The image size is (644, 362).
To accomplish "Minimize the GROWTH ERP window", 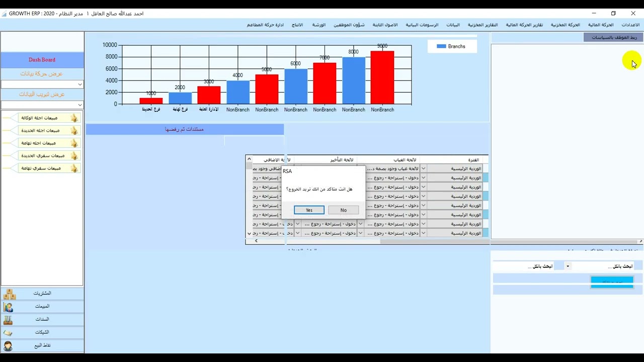I will pos(594,14).
